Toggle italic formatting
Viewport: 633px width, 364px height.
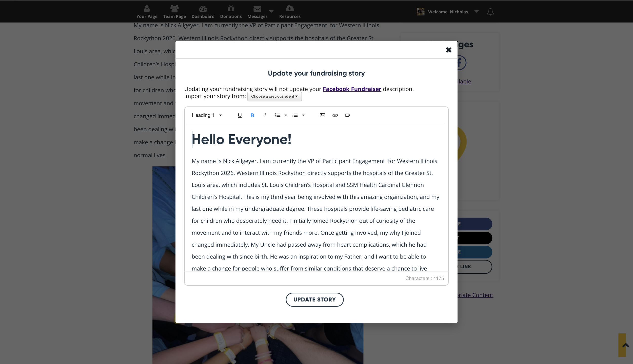pos(265,115)
